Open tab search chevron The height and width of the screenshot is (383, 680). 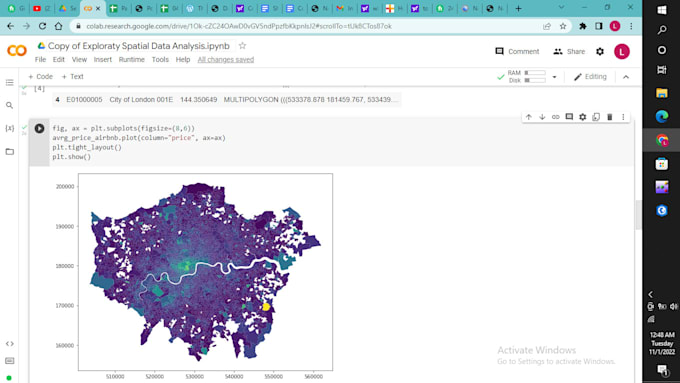tap(562, 7)
